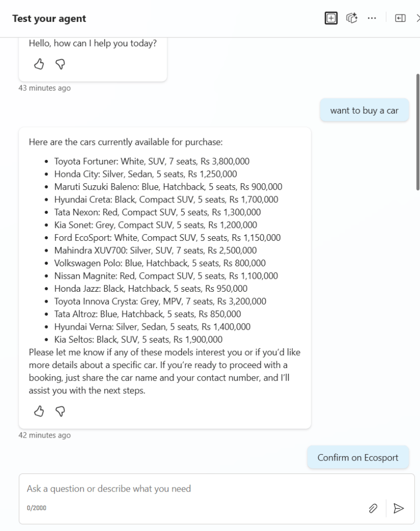Select the 'Confirm on Ecosport' message bubble
Screen dimensions: 420x531
[358, 457]
